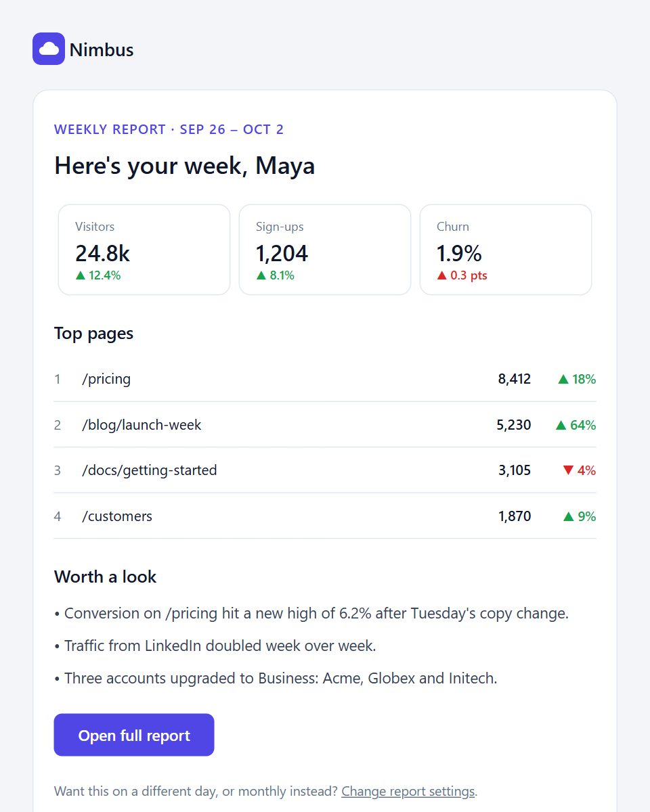Screen dimensions: 650x812
Task: Click the up arrow next to 9%
Action: tap(569, 516)
